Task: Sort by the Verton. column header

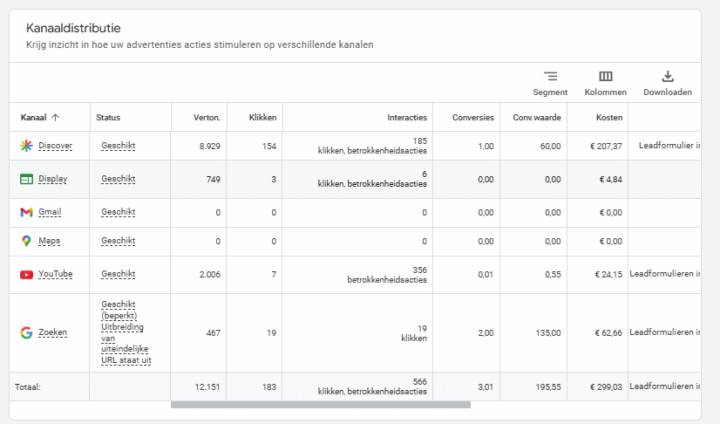Action: 207,117
